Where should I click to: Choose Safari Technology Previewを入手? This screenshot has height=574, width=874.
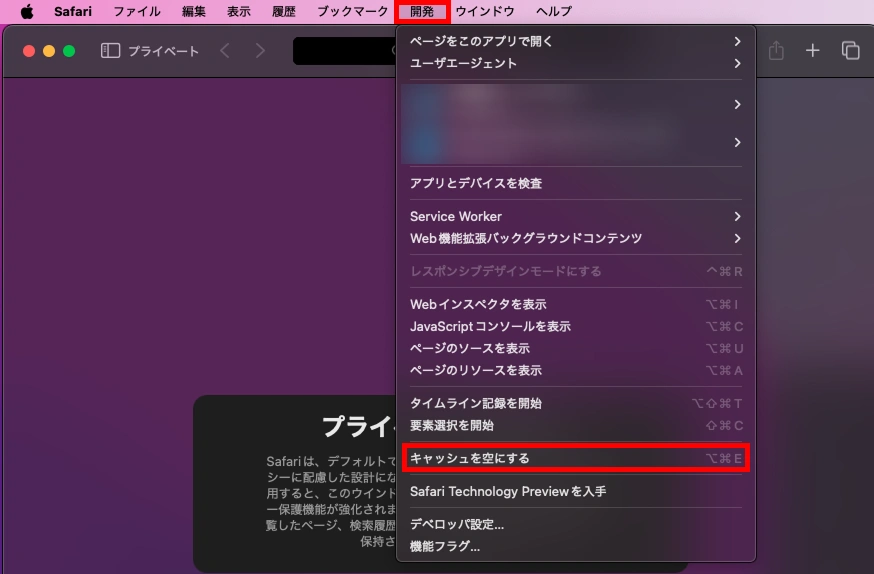(576, 492)
